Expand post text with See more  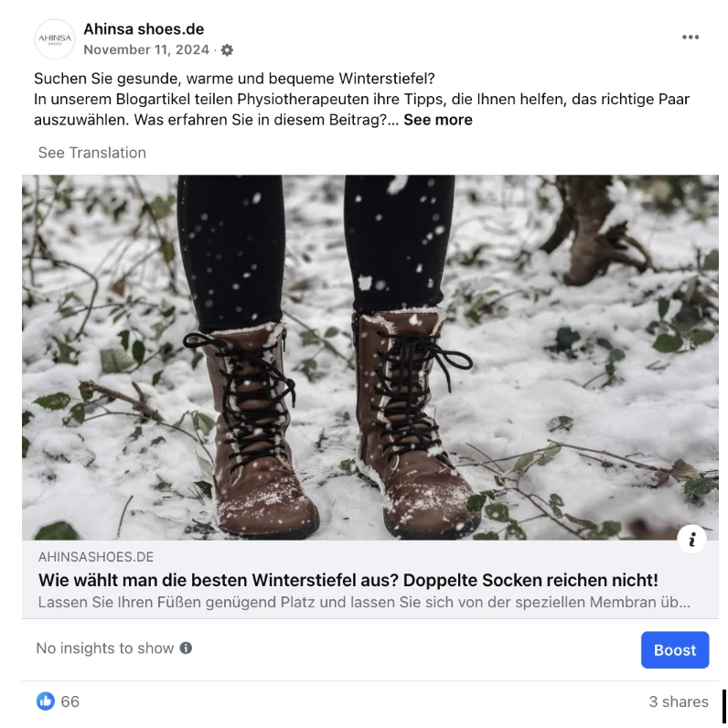tap(438, 120)
